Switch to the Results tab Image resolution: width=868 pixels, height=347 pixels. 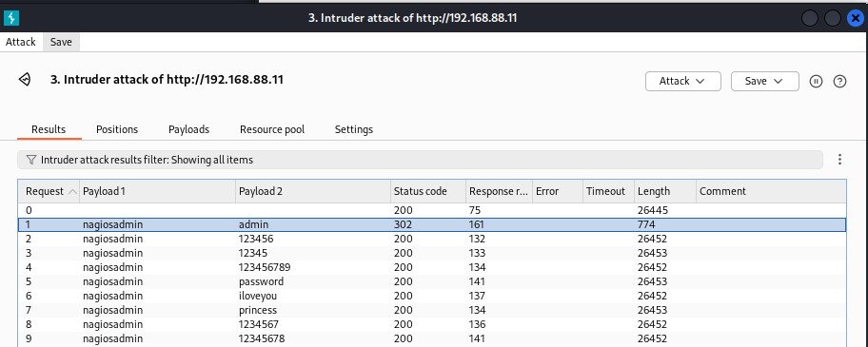(49, 129)
